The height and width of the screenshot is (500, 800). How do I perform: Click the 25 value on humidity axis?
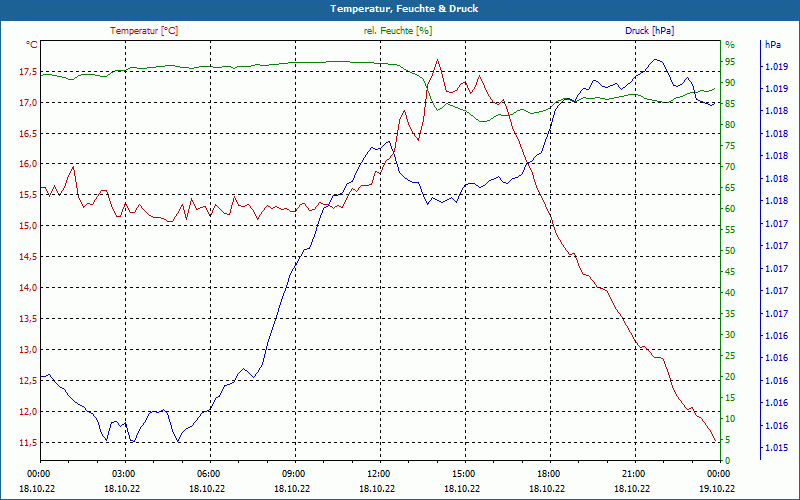tap(730, 356)
